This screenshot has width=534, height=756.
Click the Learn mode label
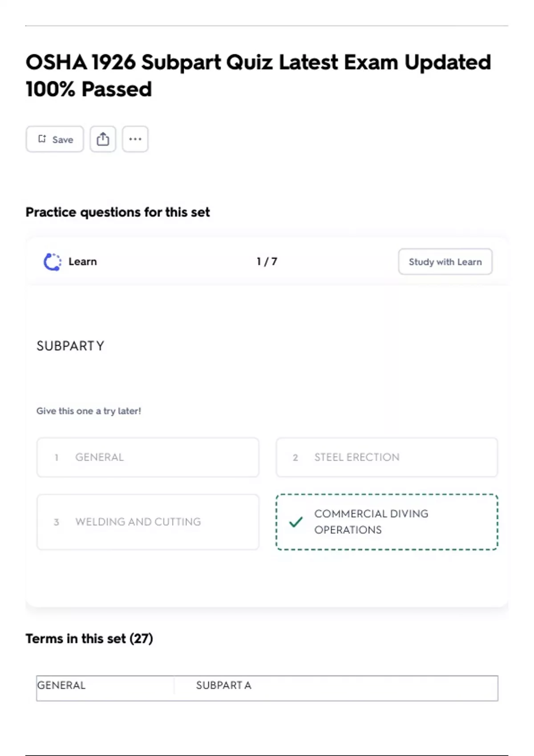pos(82,261)
